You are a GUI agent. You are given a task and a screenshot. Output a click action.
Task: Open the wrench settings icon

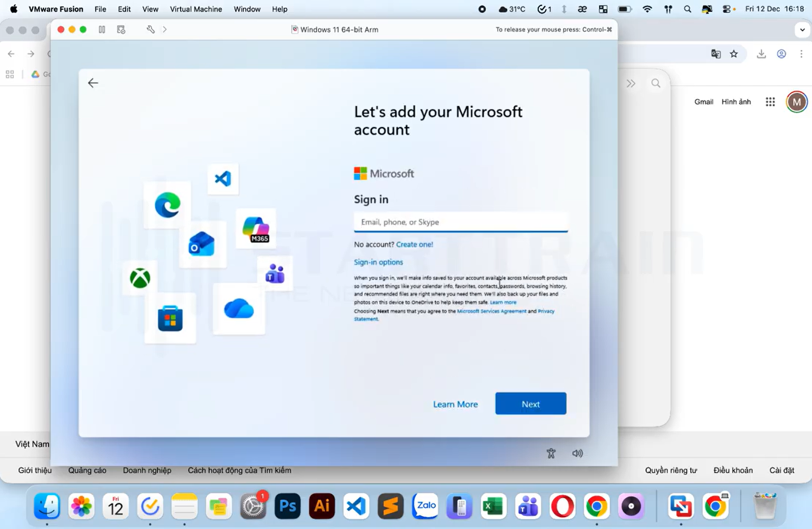pos(150,29)
